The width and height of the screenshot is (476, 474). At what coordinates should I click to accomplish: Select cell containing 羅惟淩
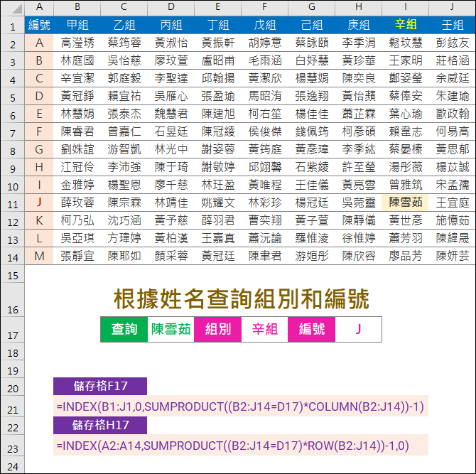point(312,238)
